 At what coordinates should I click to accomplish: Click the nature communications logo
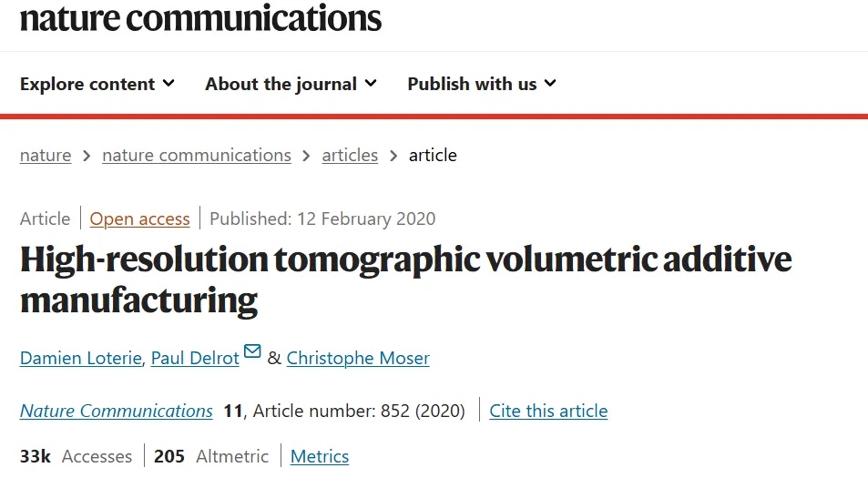click(200, 18)
